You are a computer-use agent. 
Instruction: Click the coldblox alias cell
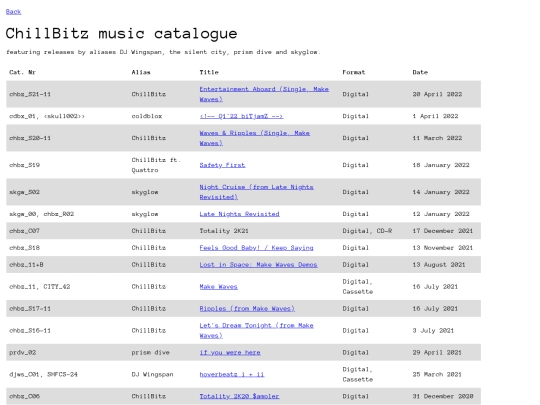pos(146,116)
